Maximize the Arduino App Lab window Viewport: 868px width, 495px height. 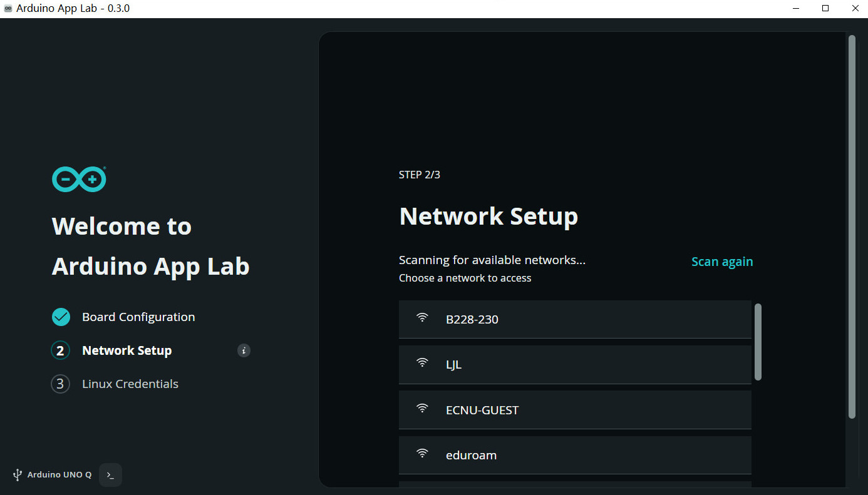(825, 9)
